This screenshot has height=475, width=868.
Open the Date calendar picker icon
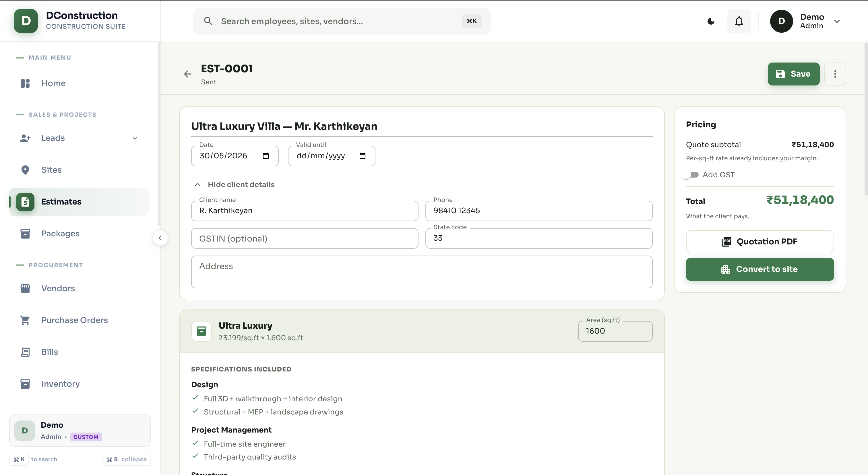[x=266, y=156]
